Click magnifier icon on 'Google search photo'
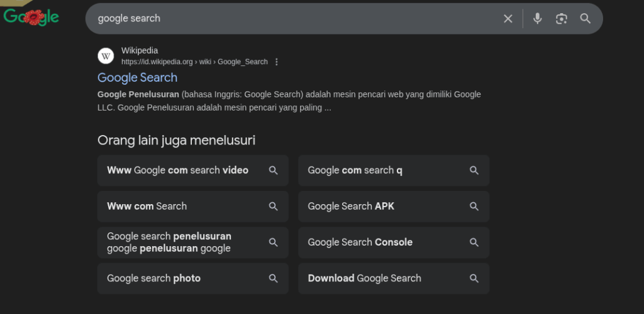This screenshot has height=314, width=644. (274, 278)
